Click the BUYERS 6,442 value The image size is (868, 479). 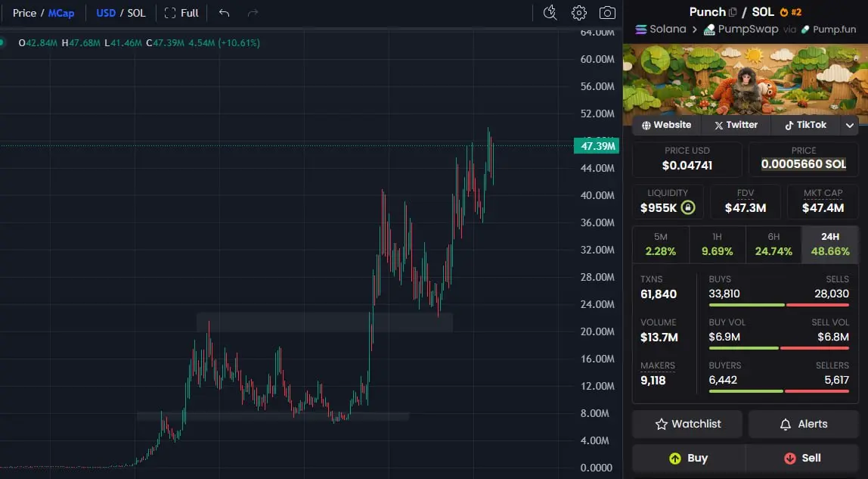722,380
